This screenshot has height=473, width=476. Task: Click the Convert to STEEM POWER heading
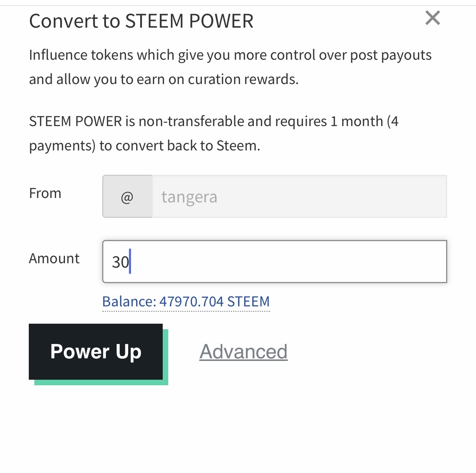click(x=141, y=21)
